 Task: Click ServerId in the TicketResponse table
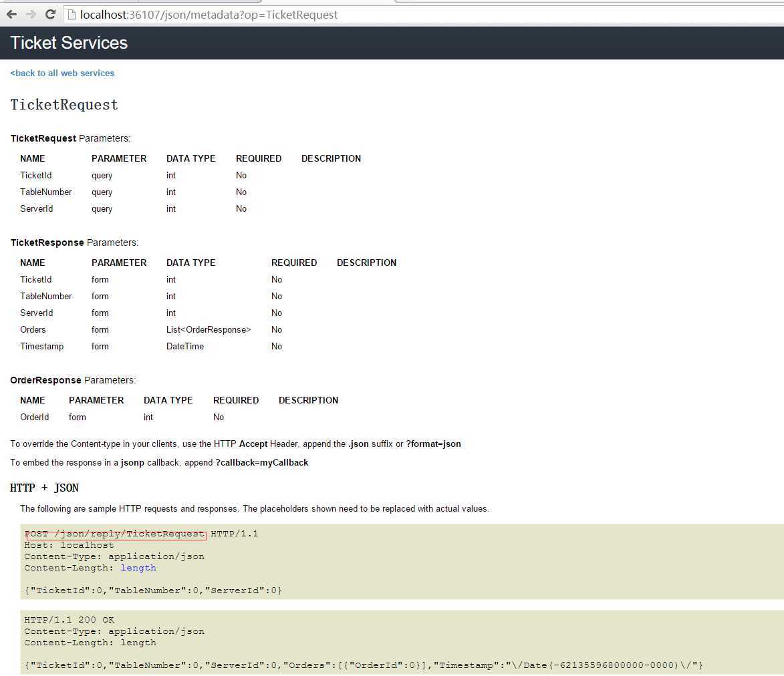37,313
